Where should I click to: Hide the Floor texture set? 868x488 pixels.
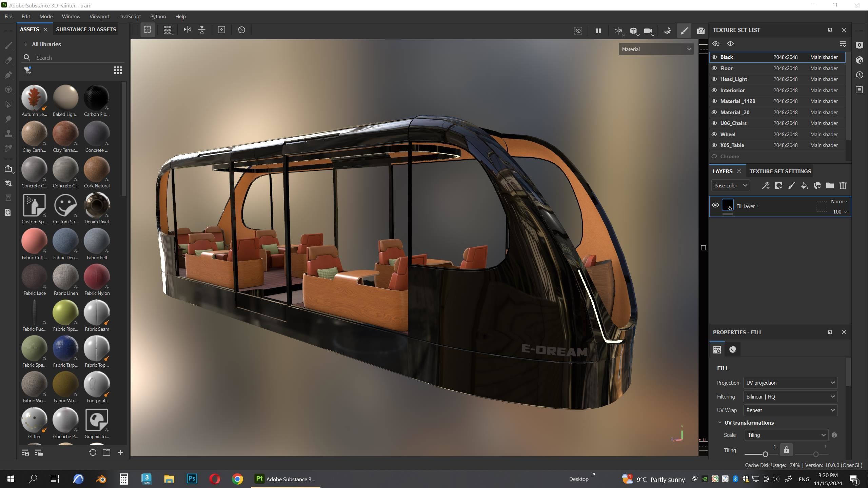pos(714,68)
